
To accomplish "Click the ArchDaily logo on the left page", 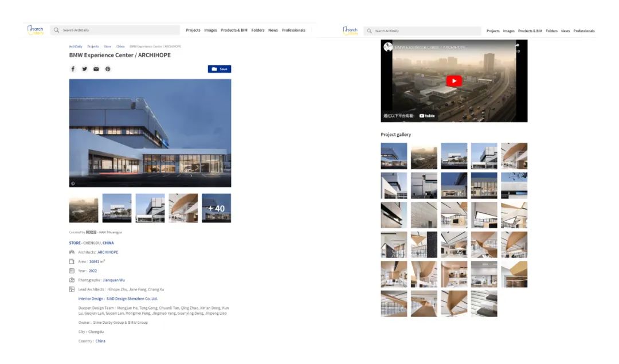I will click(36, 30).
